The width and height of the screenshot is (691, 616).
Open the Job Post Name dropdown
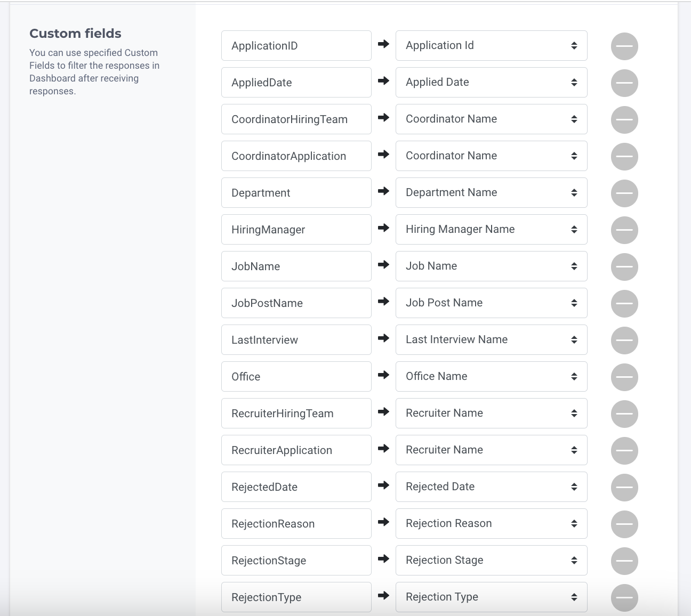coord(491,303)
